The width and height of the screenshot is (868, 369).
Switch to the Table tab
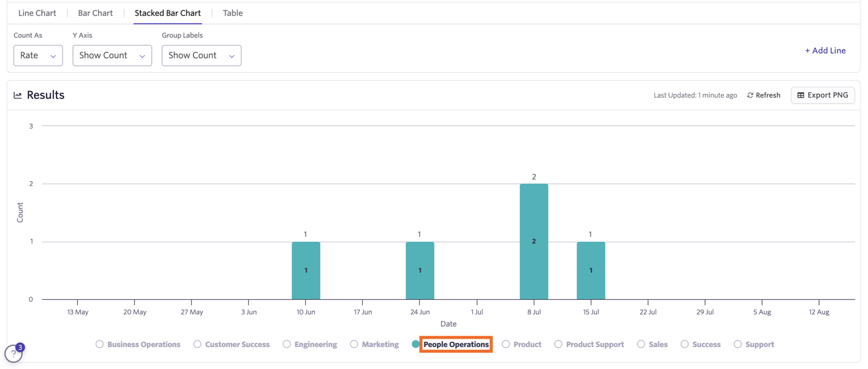click(x=233, y=13)
